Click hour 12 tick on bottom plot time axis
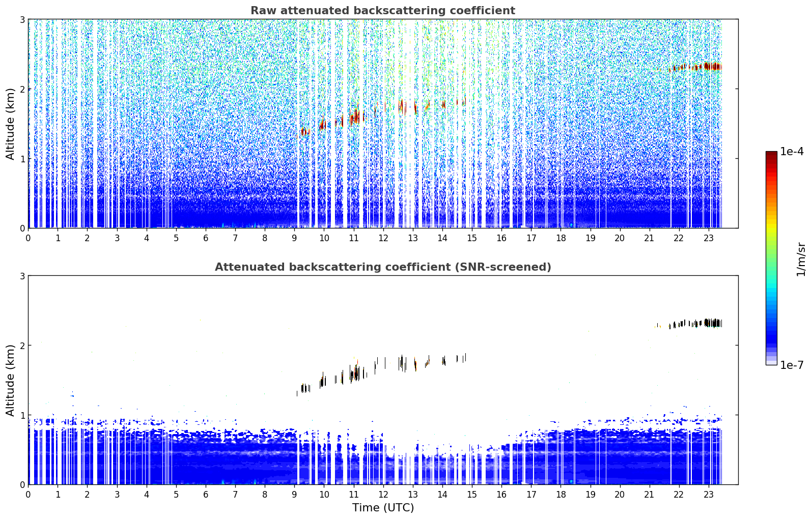 (383, 494)
